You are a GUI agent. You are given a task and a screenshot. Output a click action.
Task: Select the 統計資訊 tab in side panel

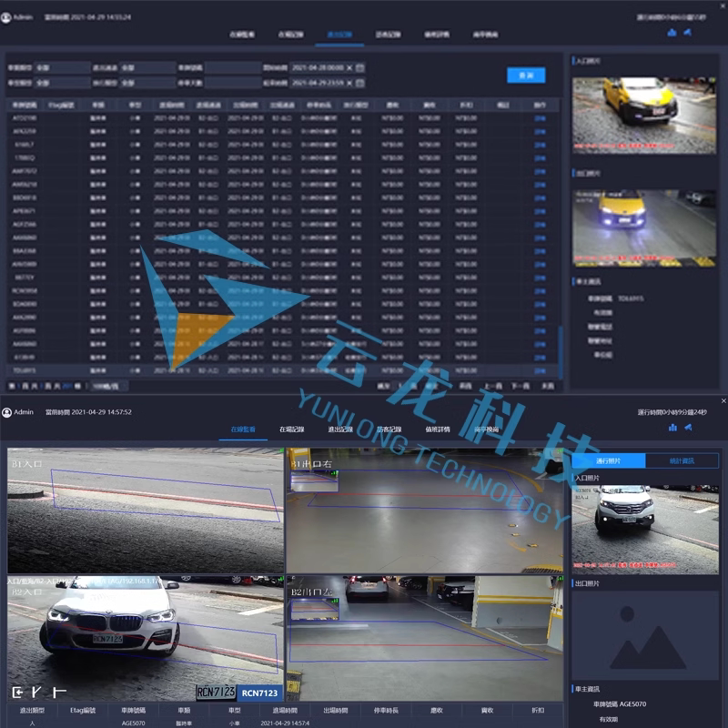pyautogui.click(x=682, y=460)
